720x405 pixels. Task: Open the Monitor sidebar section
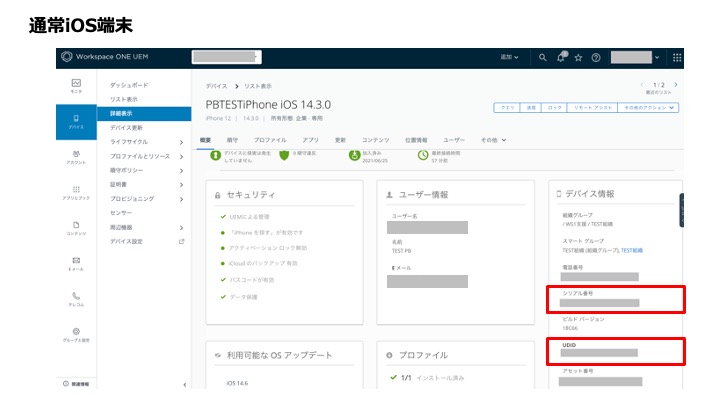coord(76,86)
